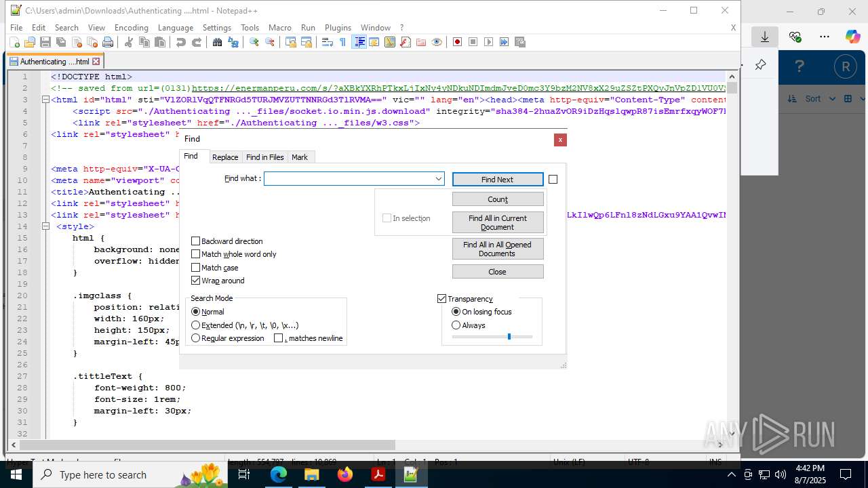Toggle indent guide toolbar icon

[x=359, y=42]
